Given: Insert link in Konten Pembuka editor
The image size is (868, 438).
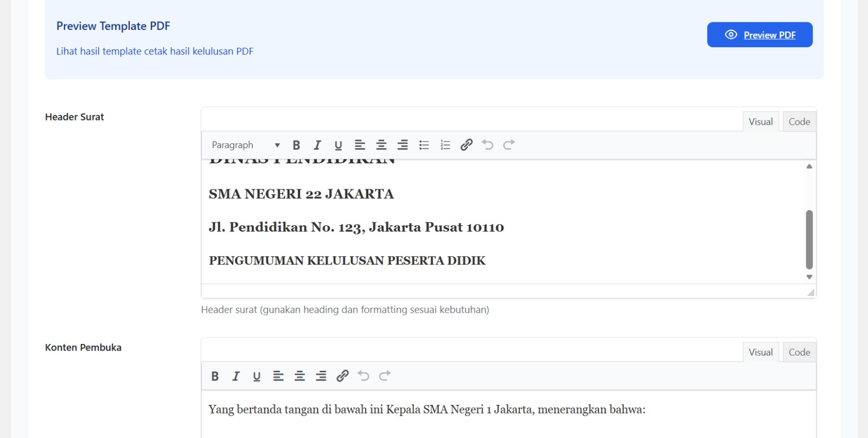Looking at the screenshot, I should [342, 376].
